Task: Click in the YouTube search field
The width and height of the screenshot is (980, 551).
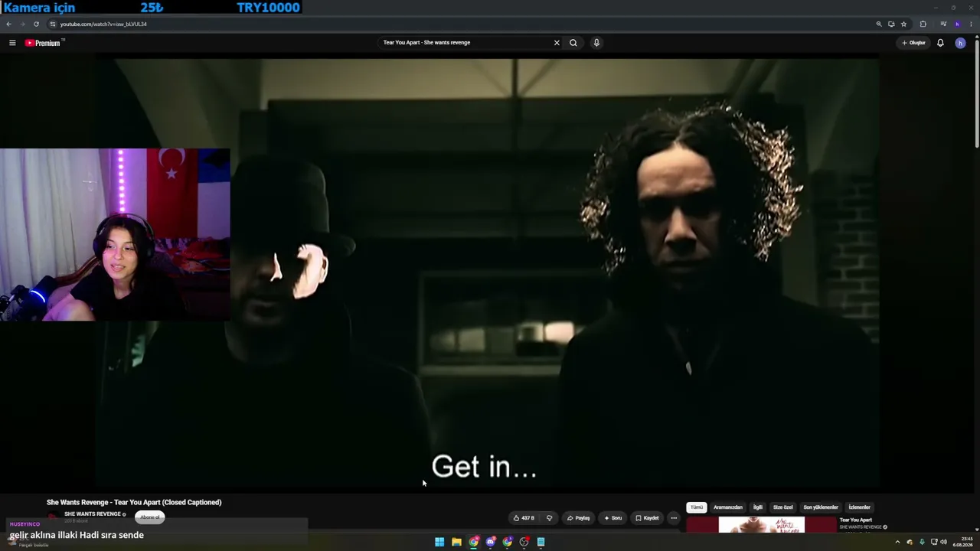Action: [465, 43]
